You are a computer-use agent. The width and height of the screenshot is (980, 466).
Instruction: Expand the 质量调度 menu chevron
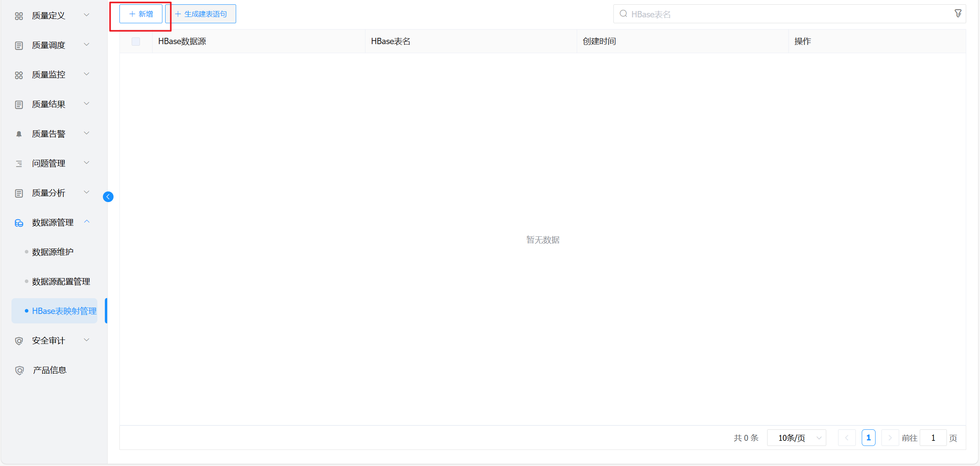click(87, 45)
